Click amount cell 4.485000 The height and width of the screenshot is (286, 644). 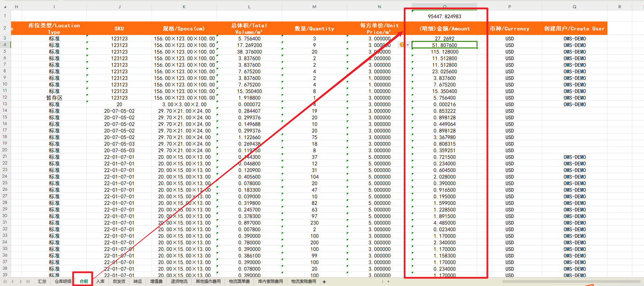[x=444, y=223]
